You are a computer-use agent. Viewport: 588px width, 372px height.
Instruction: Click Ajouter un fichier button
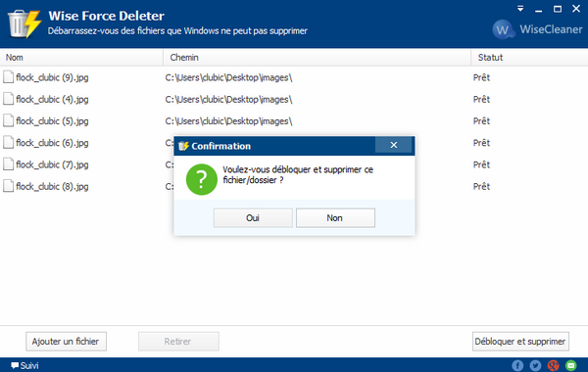coord(66,342)
